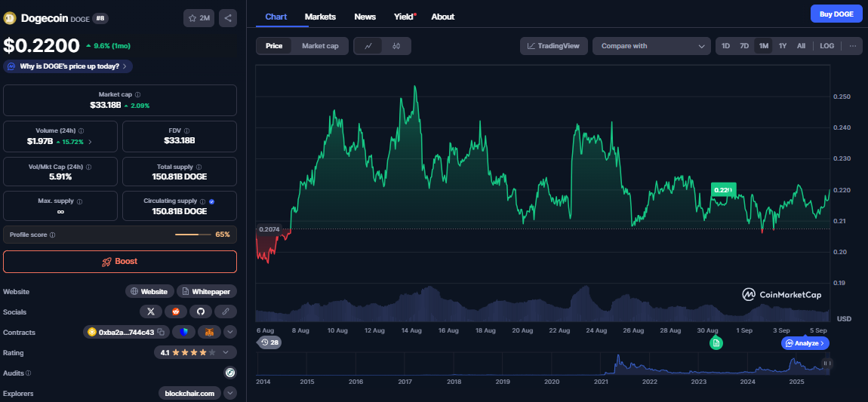
Task: Click the #8 rank badge
Action: [100, 18]
